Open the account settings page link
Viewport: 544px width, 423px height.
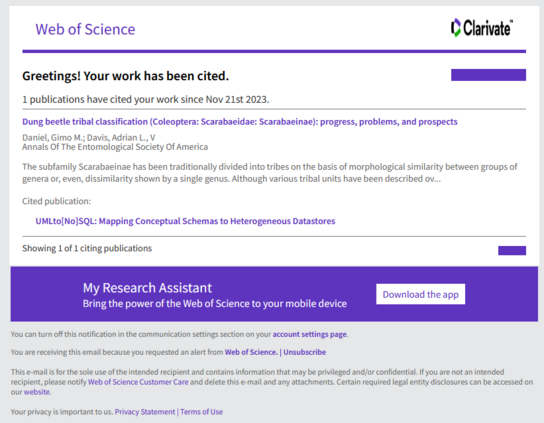pos(309,334)
